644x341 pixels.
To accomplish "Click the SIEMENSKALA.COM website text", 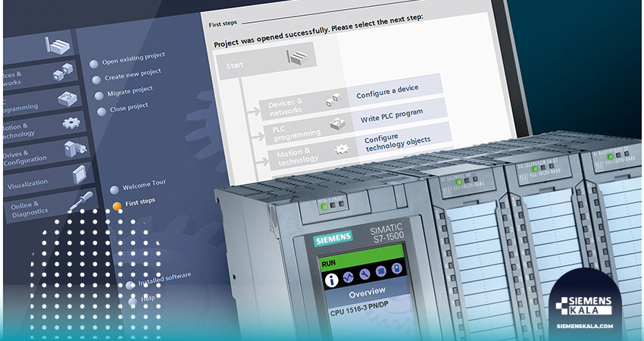I will (585, 327).
